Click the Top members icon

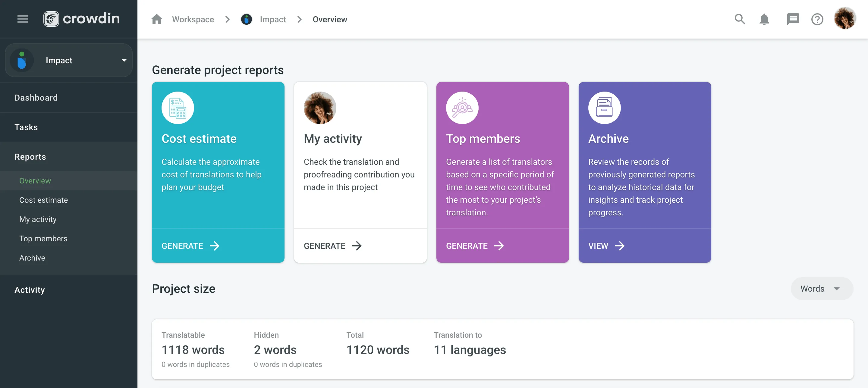point(462,108)
